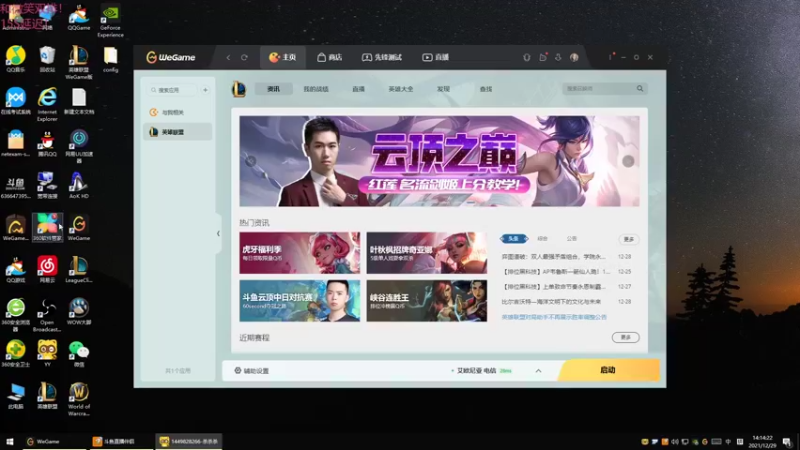Open the AoK HD desktop icon
The image size is (800, 450).
[79, 185]
